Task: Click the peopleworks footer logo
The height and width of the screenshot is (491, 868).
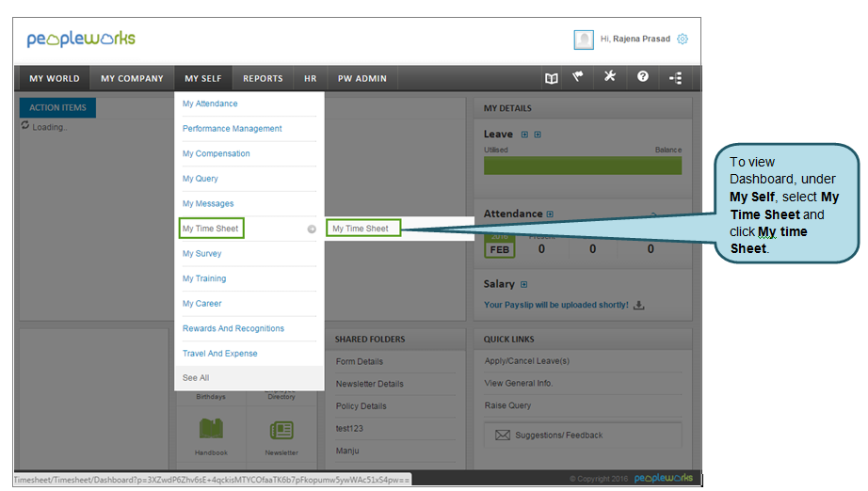Action: [x=663, y=478]
